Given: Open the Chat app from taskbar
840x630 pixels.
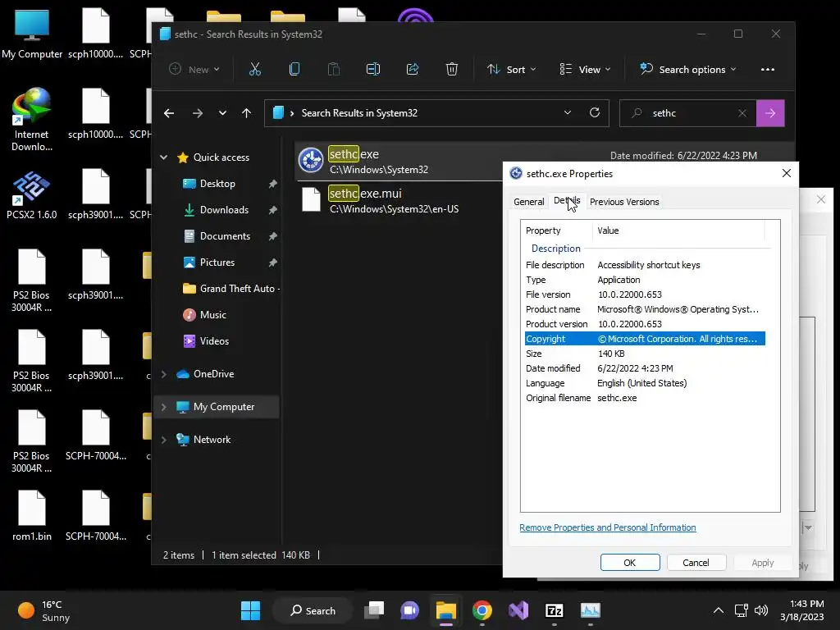Looking at the screenshot, I should (410, 610).
